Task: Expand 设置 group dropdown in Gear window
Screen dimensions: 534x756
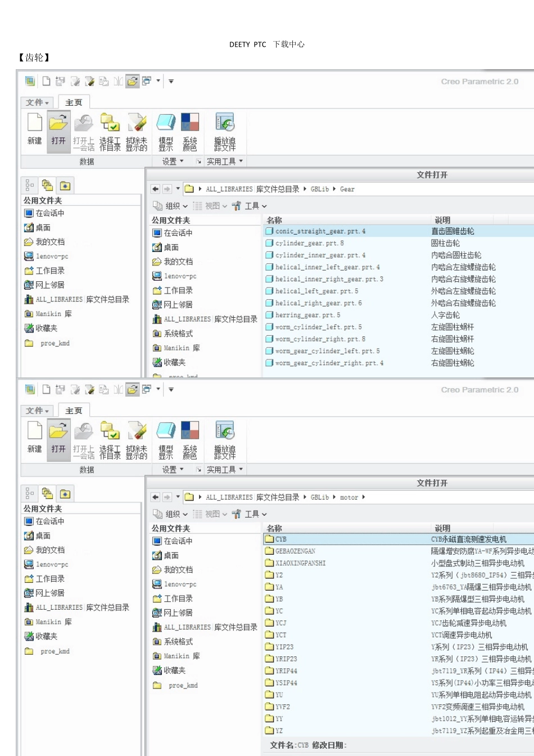Action: click(x=173, y=161)
